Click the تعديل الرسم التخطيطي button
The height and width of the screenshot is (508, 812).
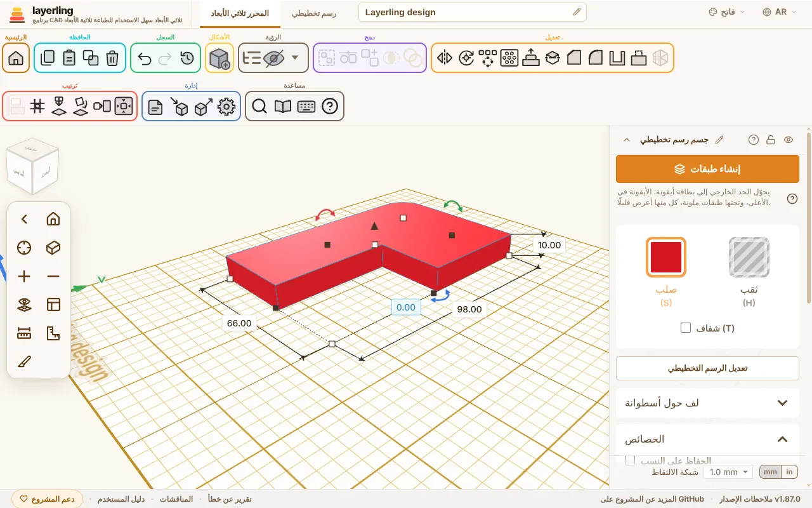tap(707, 368)
